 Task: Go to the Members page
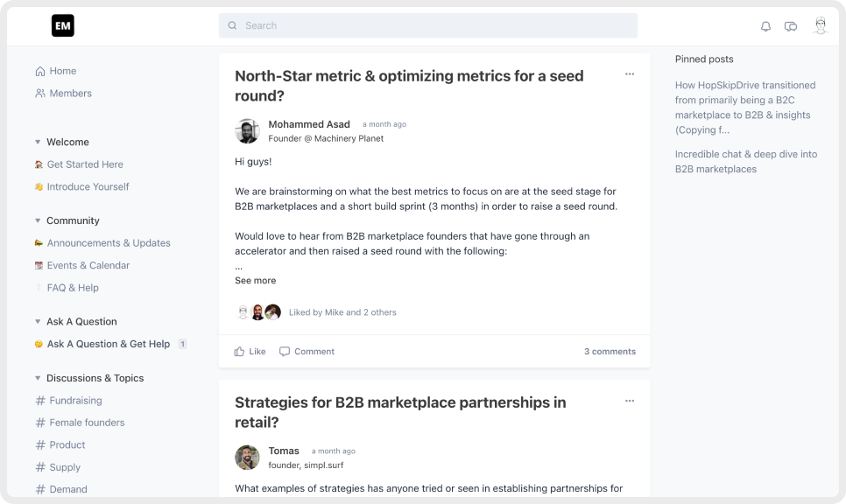coord(63,94)
